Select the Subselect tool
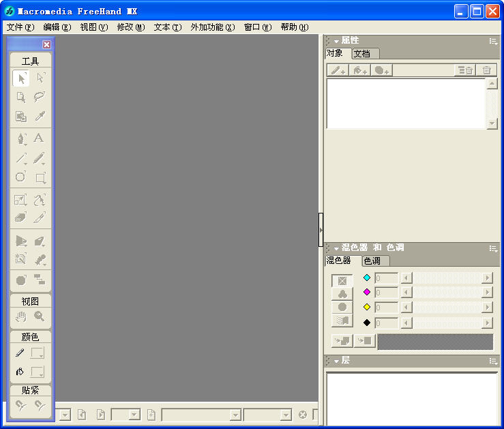This screenshot has width=504, height=429. 40,78
